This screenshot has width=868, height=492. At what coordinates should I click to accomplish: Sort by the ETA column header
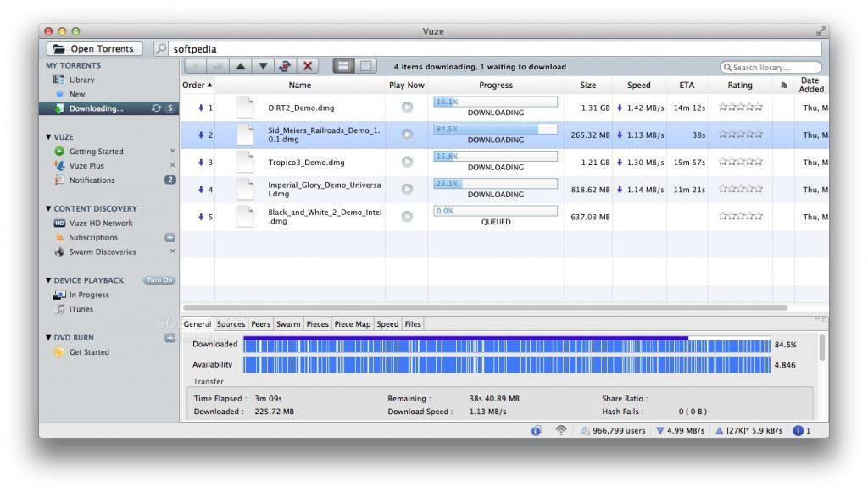pyautogui.click(x=687, y=86)
